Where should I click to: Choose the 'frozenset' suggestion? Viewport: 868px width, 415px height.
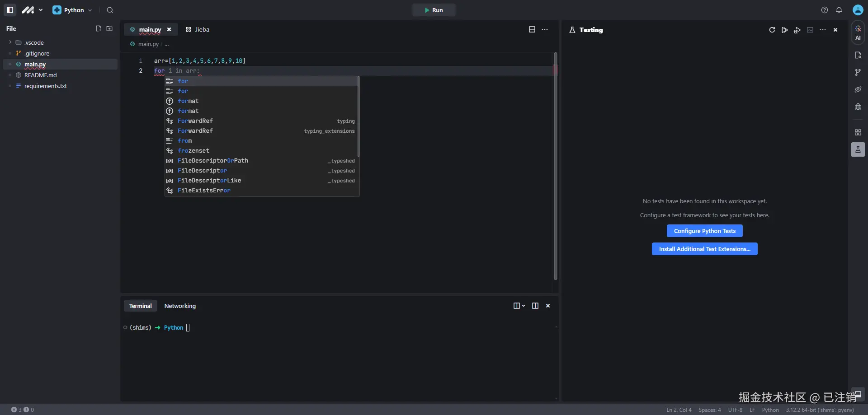tap(261, 151)
